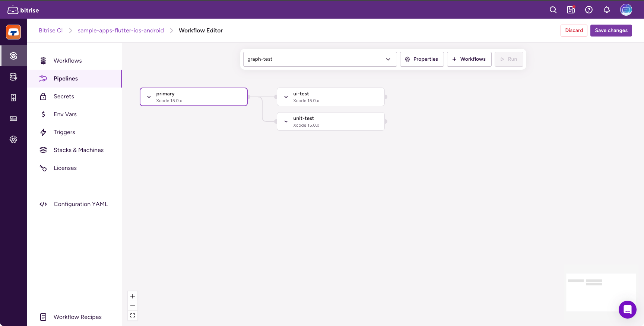Screen dimensions: 644x326
Task: Open the help question mark icon
Action: tap(589, 10)
